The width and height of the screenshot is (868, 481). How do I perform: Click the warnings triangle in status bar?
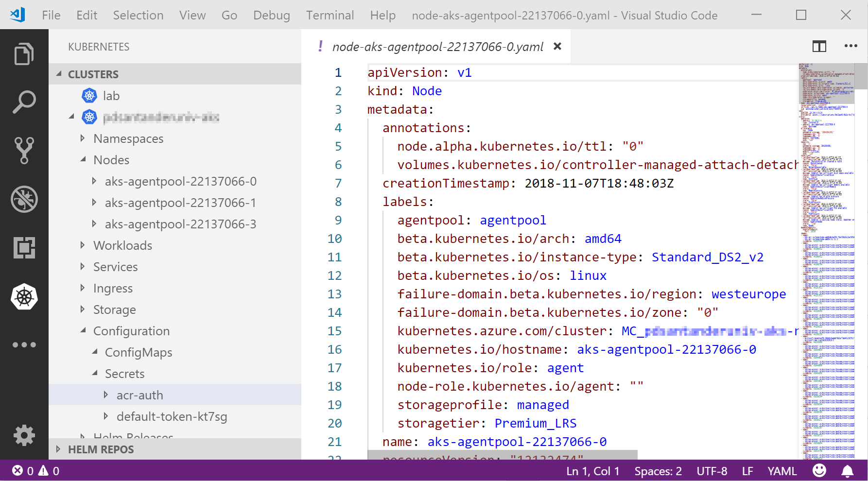tap(44, 471)
